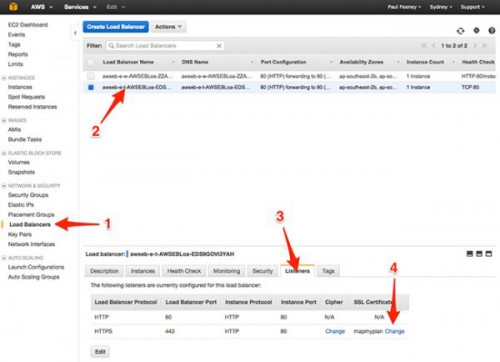Switch to the Tags tab
This screenshot has width=500, height=362.
pos(328,271)
